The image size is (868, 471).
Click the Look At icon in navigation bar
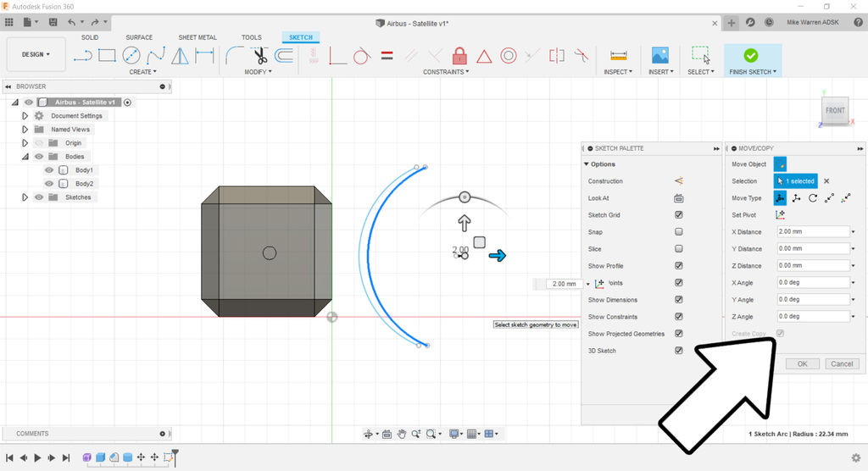point(387,434)
